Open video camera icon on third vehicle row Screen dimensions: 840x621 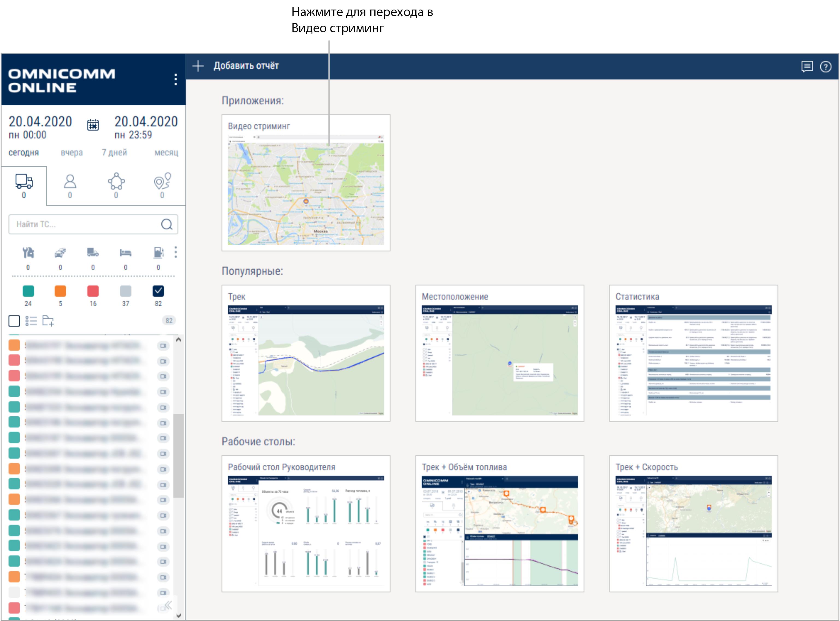tap(163, 376)
